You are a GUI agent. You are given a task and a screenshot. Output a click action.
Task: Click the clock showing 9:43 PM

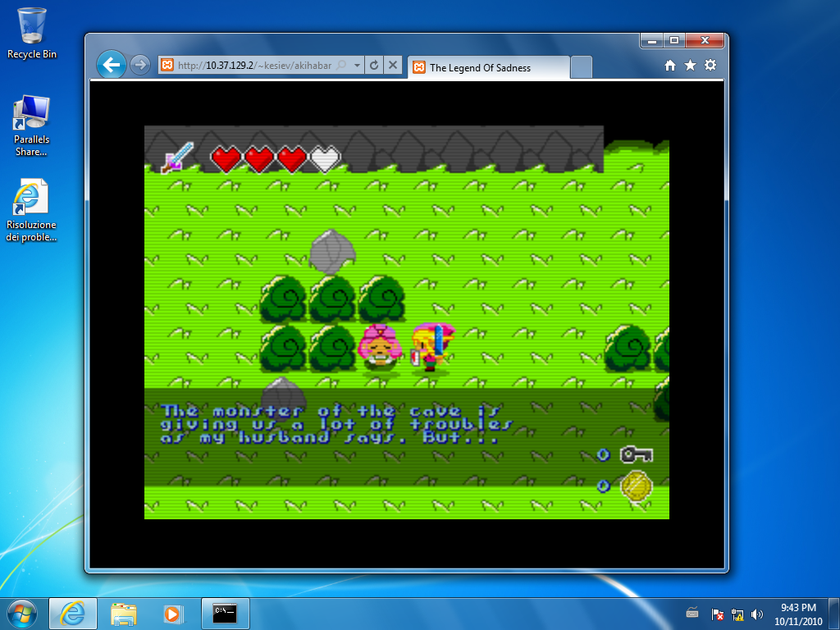(797, 608)
